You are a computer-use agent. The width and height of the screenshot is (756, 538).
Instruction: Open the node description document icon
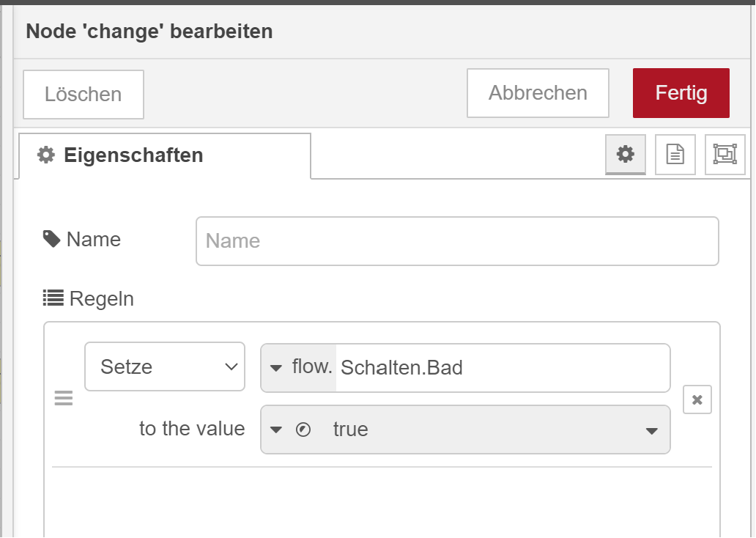coord(675,155)
